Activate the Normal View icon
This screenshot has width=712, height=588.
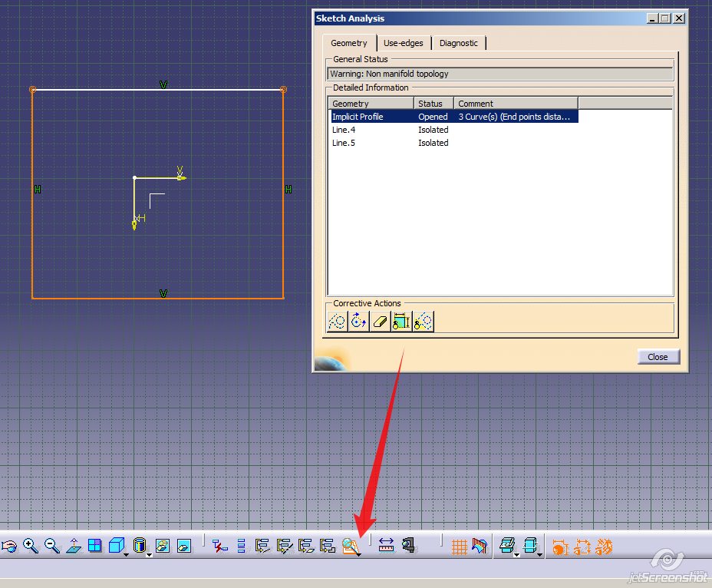click(74, 546)
